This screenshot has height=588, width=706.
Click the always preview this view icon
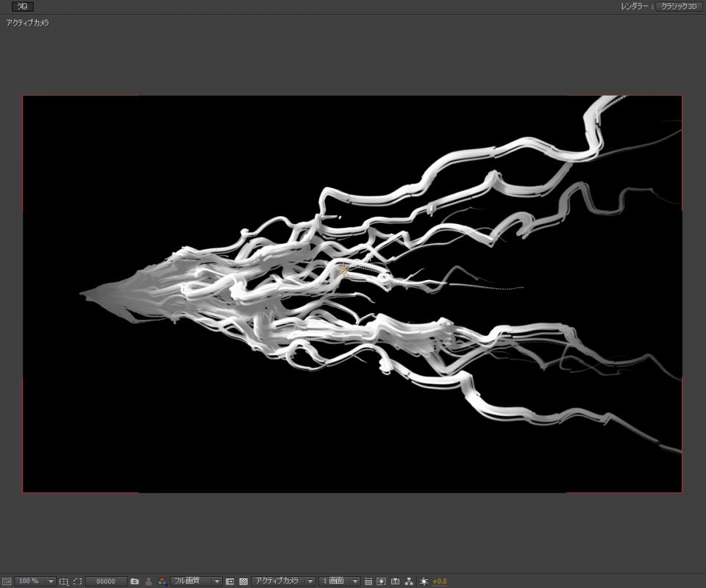point(7,581)
